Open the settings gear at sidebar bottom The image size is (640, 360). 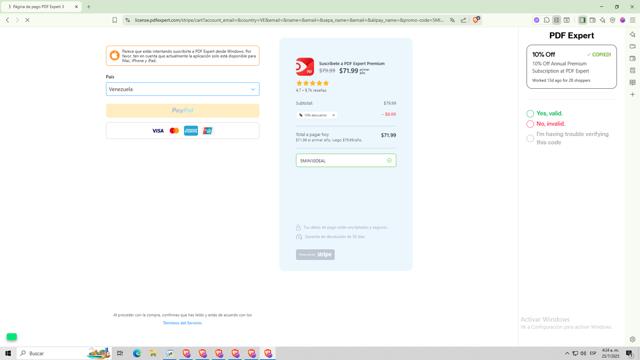(x=632, y=339)
